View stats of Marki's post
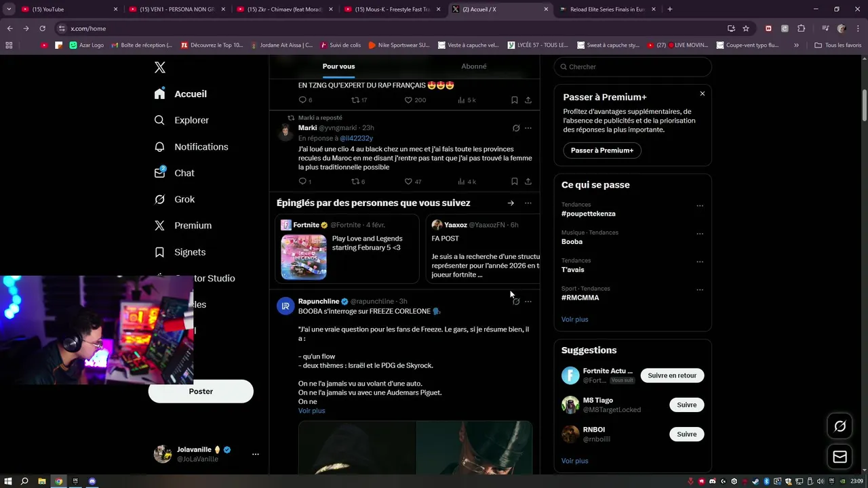 pyautogui.click(x=467, y=182)
